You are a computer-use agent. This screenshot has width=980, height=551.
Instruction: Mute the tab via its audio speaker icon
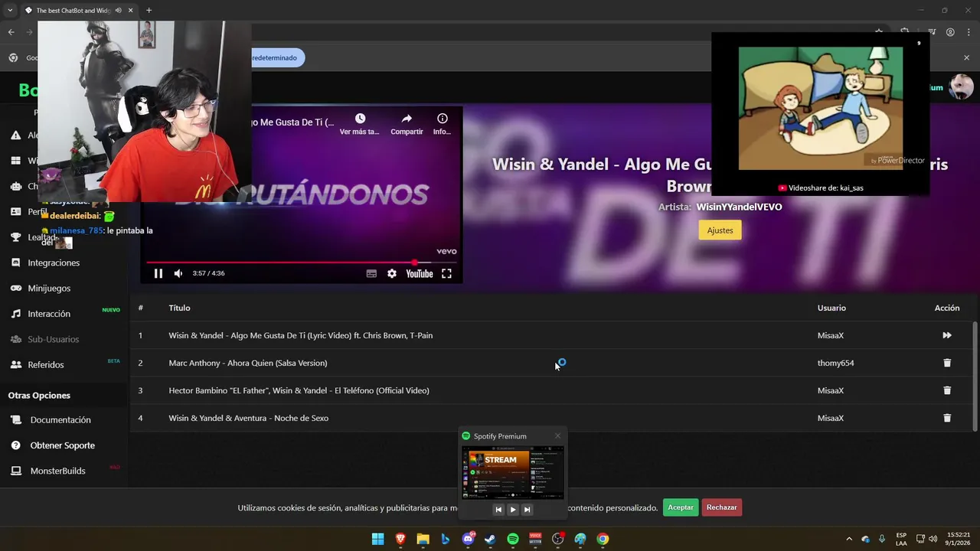point(118,10)
